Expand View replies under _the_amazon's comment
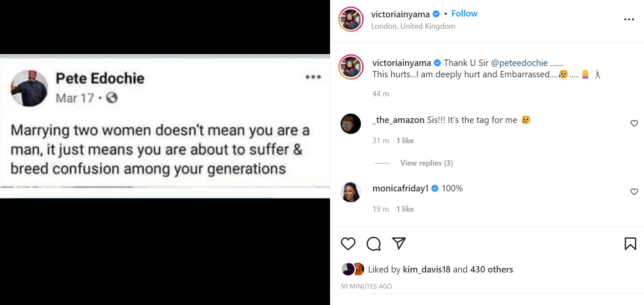The image size is (644, 305). [x=426, y=163]
